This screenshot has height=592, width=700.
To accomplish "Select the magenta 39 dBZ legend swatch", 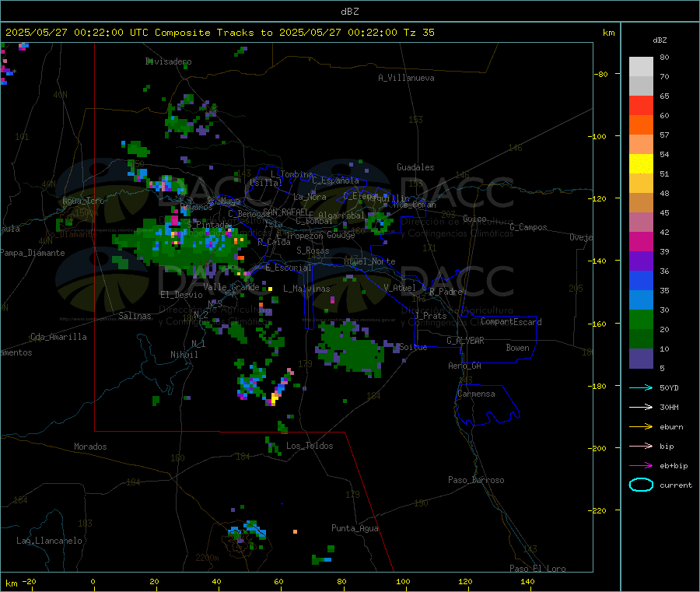I will point(641,241).
